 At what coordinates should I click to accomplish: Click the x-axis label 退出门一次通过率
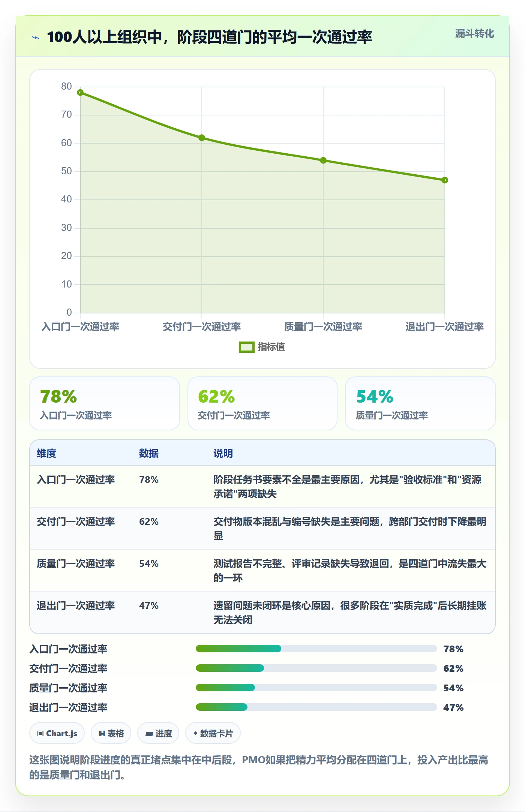tap(445, 327)
